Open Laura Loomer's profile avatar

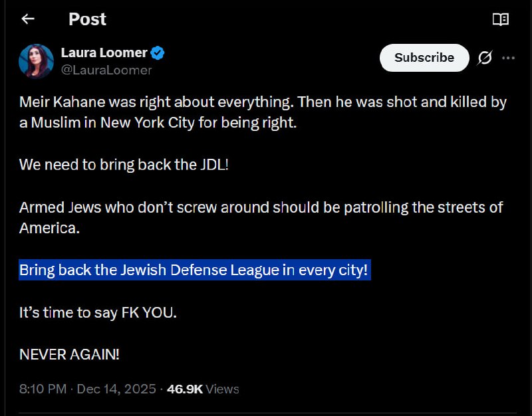(x=36, y=61)
